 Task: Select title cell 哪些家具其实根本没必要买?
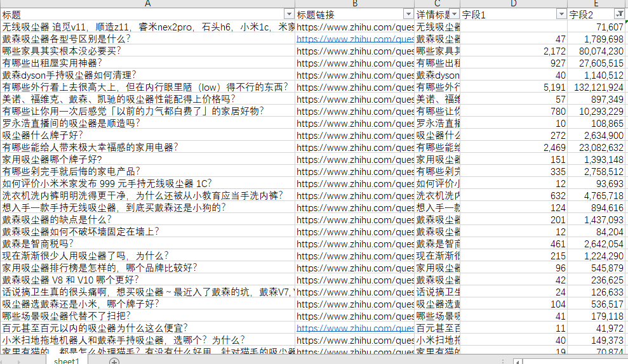coord(147,51)
